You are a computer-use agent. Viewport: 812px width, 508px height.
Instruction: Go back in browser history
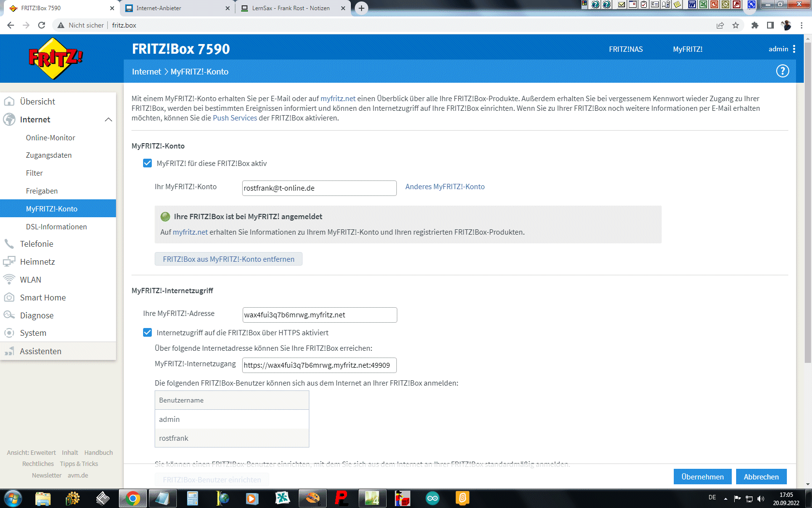pos(11,25)
